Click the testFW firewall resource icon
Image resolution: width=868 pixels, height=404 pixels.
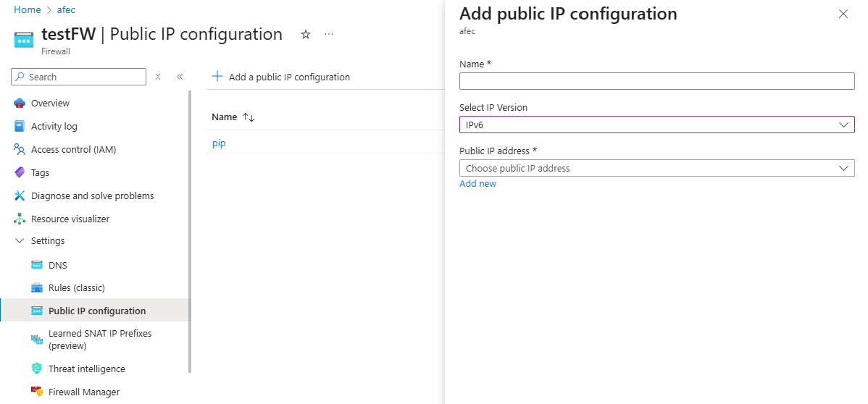pyautogui.click(x=24, y=41)
